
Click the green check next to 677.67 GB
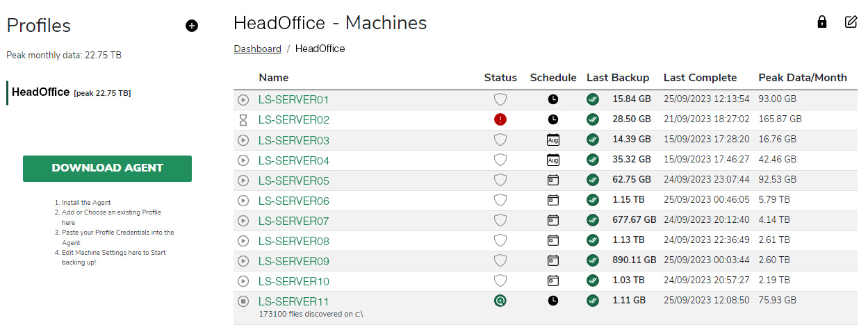click(x=593, y=220)
